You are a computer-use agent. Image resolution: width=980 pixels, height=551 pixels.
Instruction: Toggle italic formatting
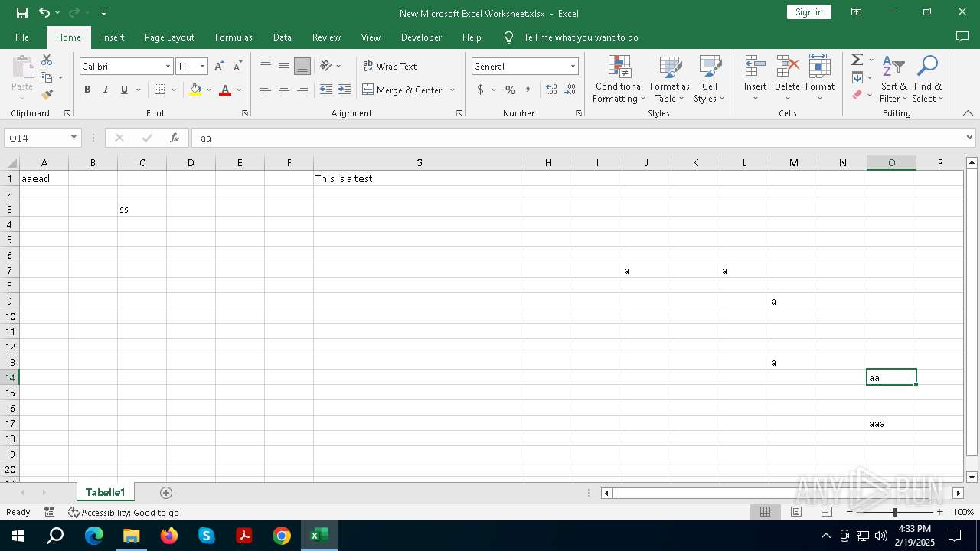(106, 90)
